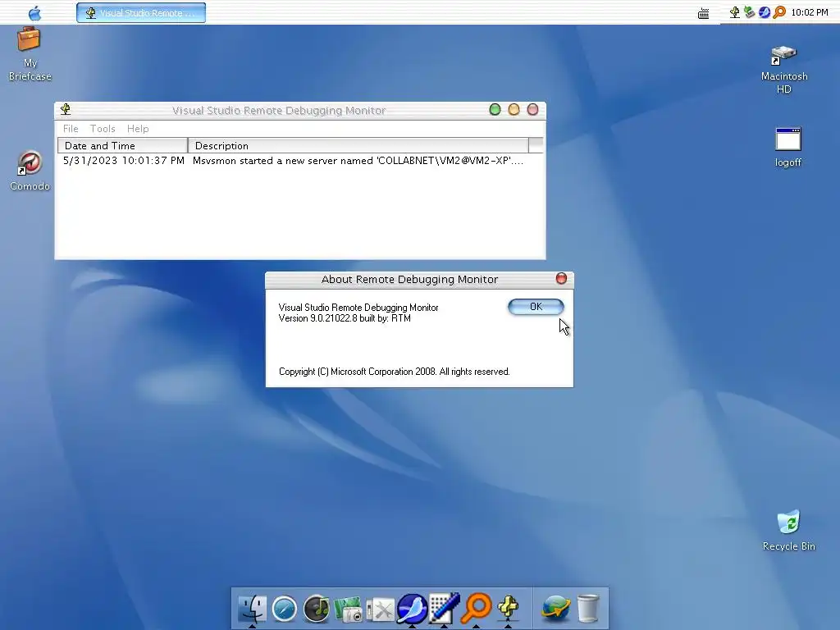
Task: Click the debugging monitor window title icon
Action: pyautogui.click(x=66, y=110)
